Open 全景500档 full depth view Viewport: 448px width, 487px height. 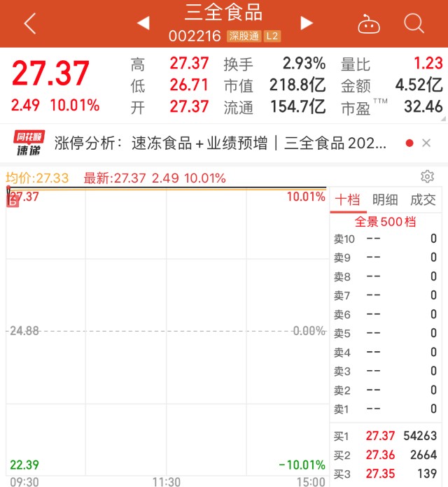[385, 222]
